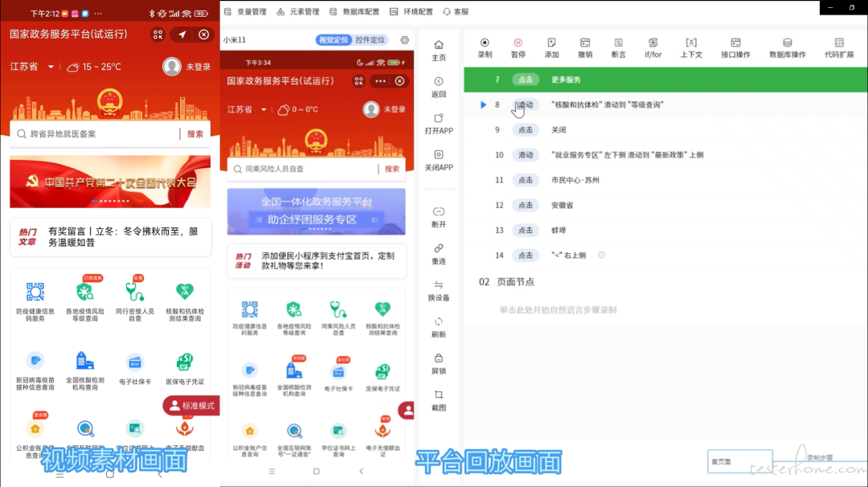Viewport: 868px width, 487px height.
Task: Open 变量管理 menu item
Action: tap(245, 11)
